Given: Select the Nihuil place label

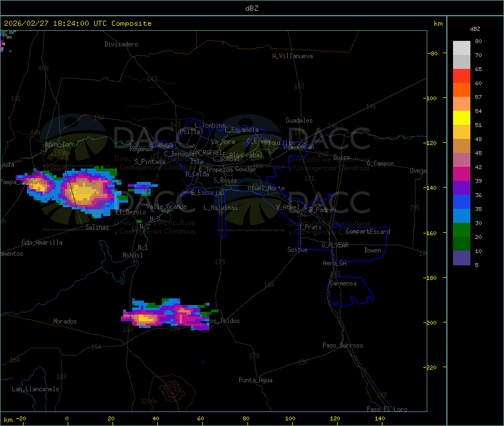Looking at the screenshot, I should coord(132,255).
